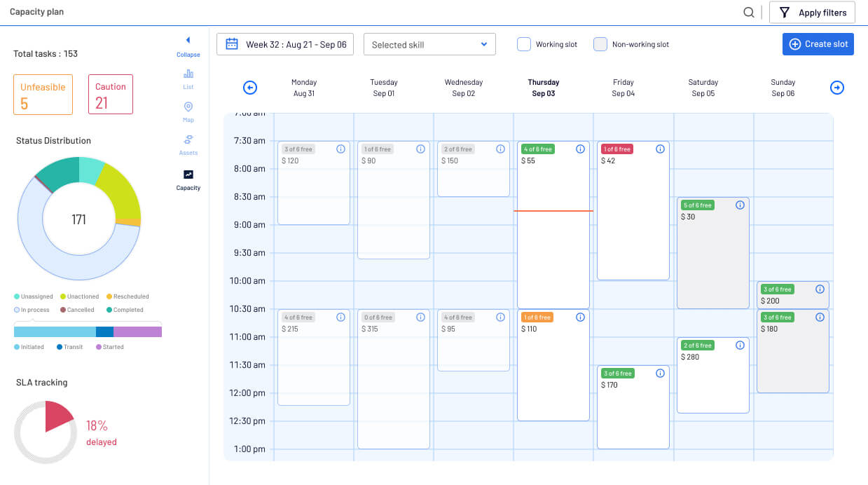Click the Transit legend entry
This screenshot has height=485, width=868.
70,347
